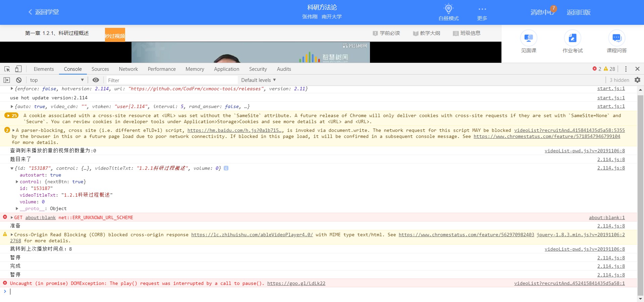Open videoList-pwd.js link beside 查询到未播放
The height and width of the screenshot is (302, 644).
[585, 151]
